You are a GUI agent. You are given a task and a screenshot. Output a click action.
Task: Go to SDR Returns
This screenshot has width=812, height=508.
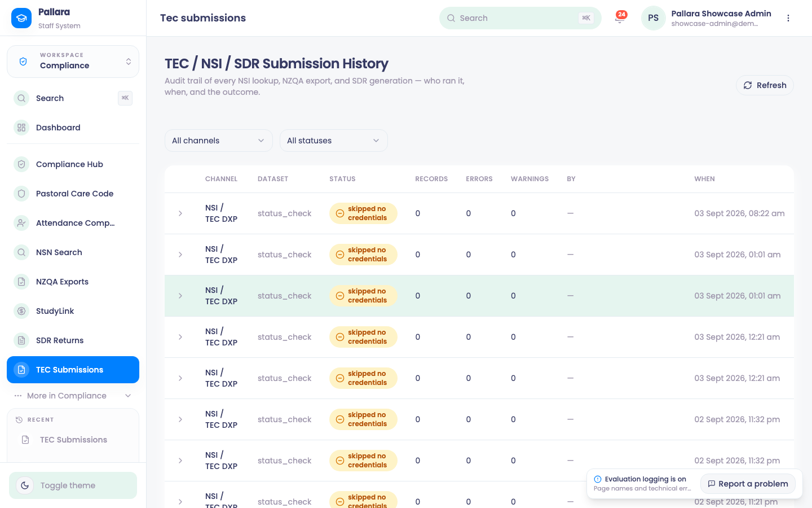[x=73, y=340]
